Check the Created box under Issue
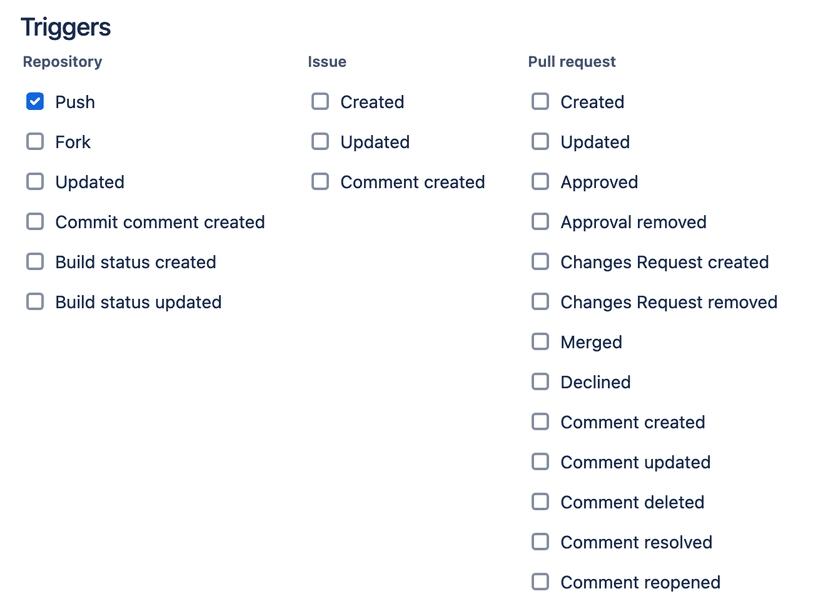Viewport: 828px width, 614px height. click(322, 101)
